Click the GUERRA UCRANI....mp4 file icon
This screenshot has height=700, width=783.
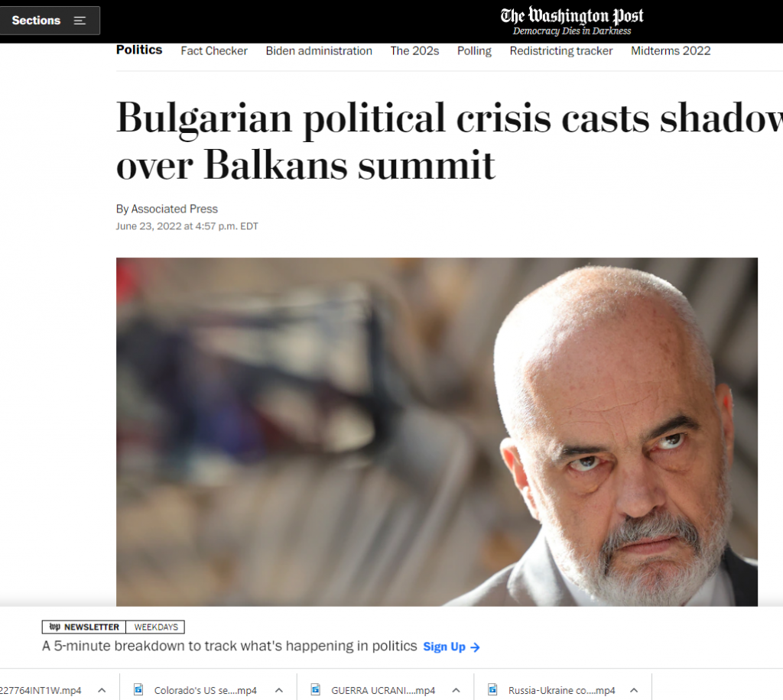click(315, 689)
